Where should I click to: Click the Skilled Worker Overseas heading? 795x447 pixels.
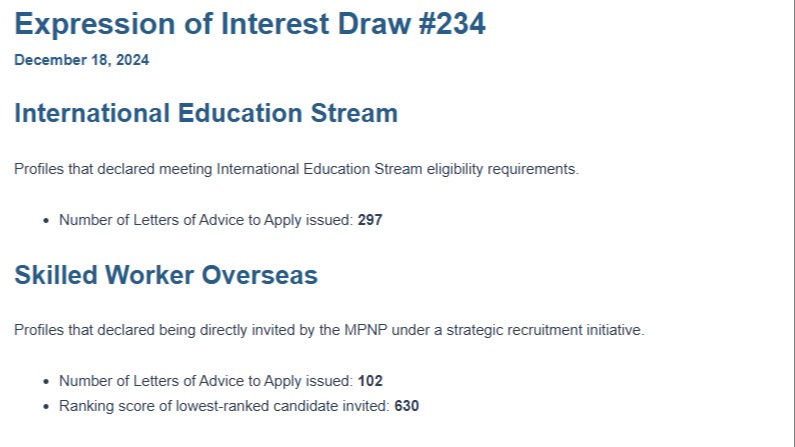click(166, 275)
